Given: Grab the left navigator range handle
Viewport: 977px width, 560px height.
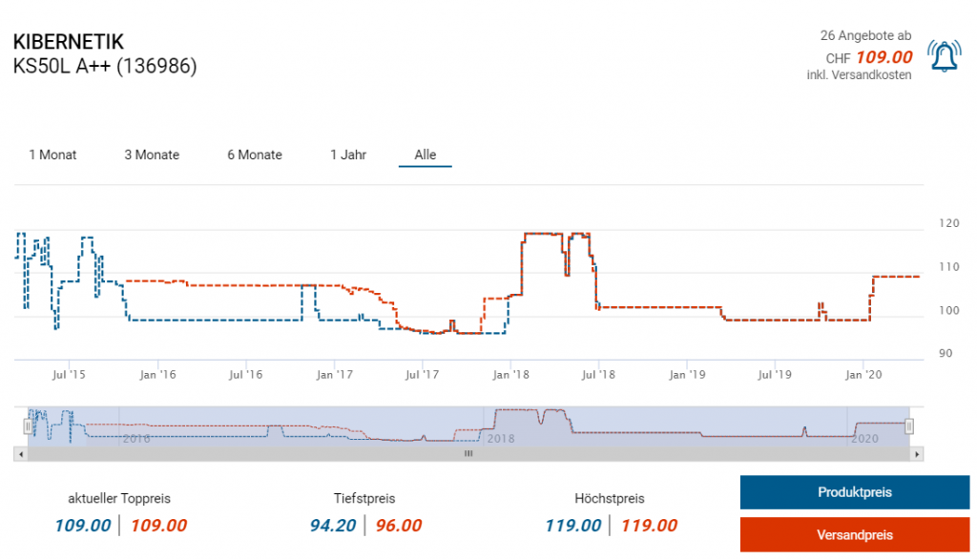Looking at the screenshot, I should pos(28,426).
